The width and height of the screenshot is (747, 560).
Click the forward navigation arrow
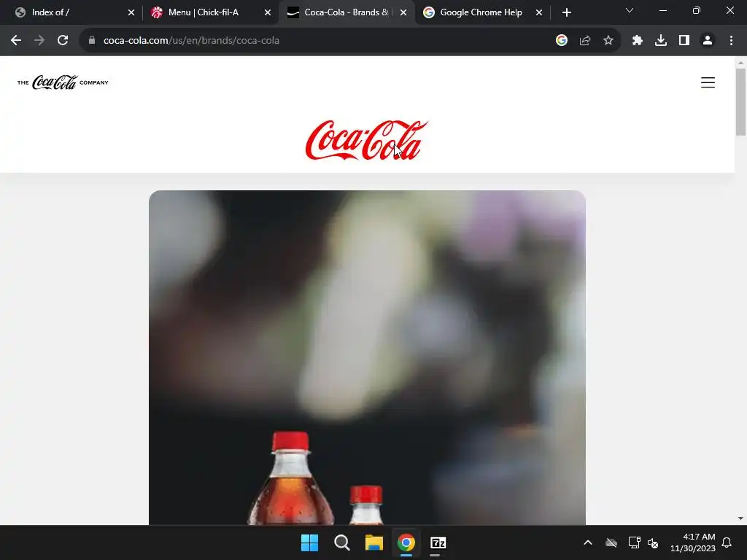(x=39, y=41)
